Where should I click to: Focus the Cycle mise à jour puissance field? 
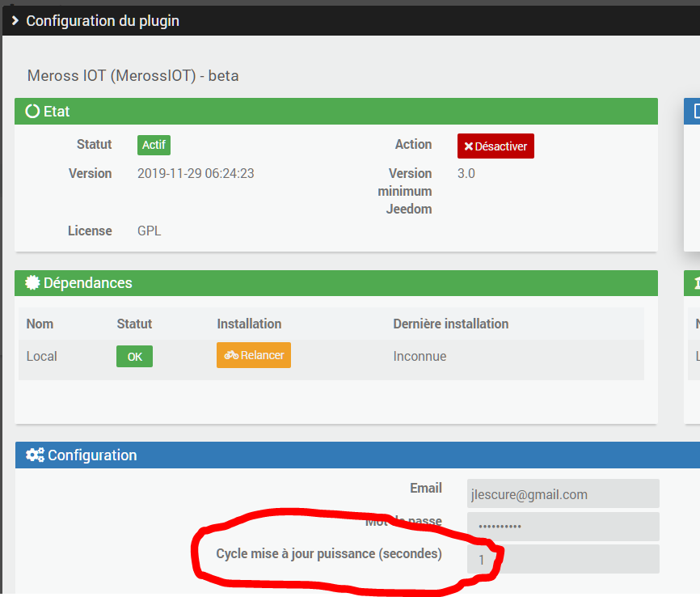tap(563, 559)
